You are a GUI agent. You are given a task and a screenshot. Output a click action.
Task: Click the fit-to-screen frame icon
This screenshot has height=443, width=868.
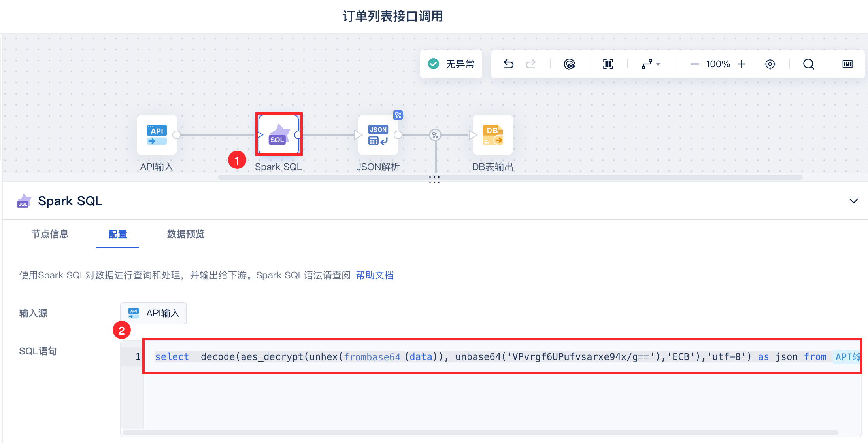click(x=608, y=64)
